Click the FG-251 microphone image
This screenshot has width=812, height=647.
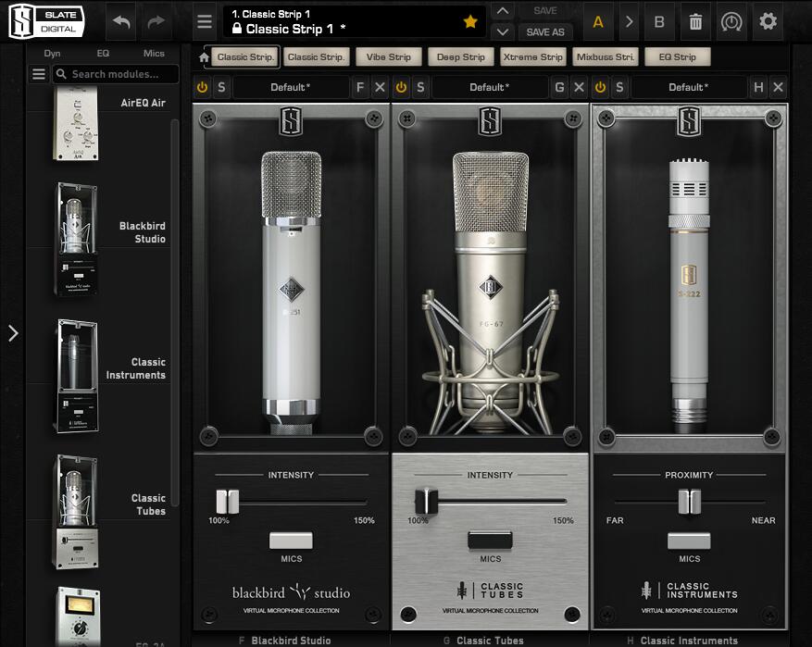(x=291, y=292)
